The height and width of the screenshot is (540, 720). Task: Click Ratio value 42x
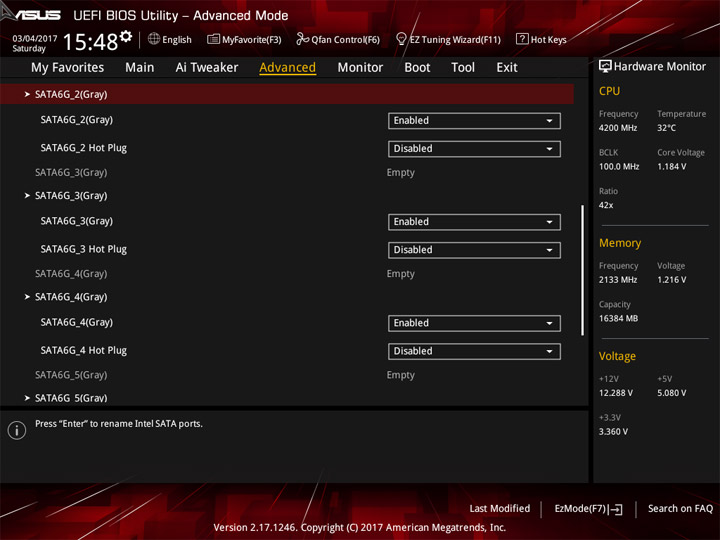[606, 205]
